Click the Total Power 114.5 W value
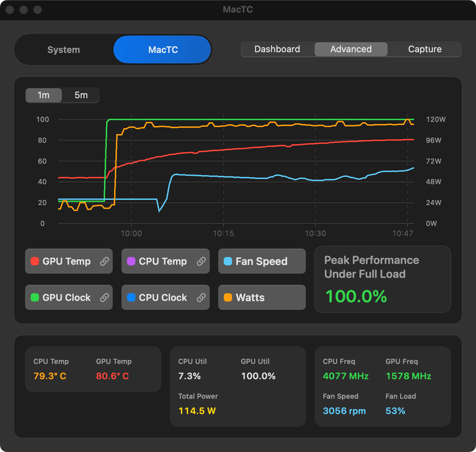 click(x=197, y=411)
